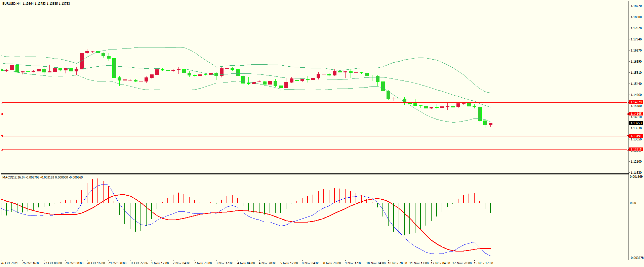
Task: Click the -0.003978 MACD scale value
Action: [x=636, y=258]
